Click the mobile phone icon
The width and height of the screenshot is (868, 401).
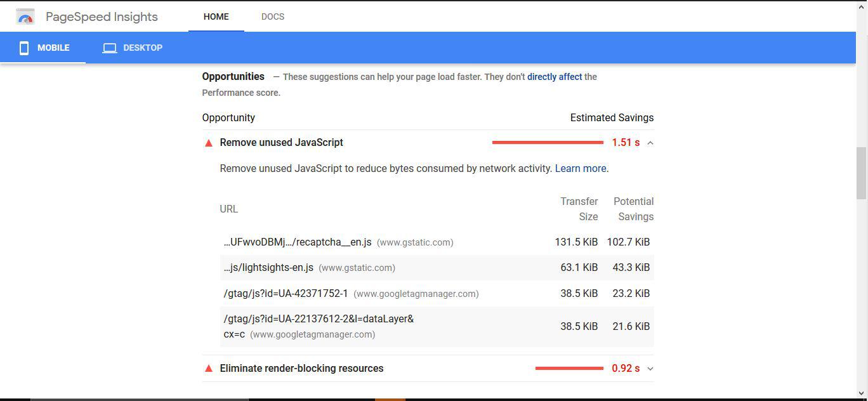[24, 48]
